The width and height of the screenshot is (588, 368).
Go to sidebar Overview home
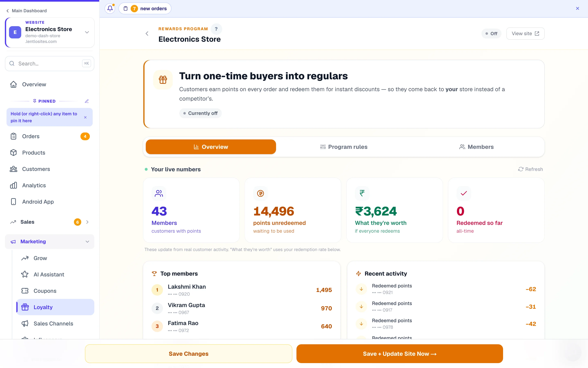coord(50,84)
